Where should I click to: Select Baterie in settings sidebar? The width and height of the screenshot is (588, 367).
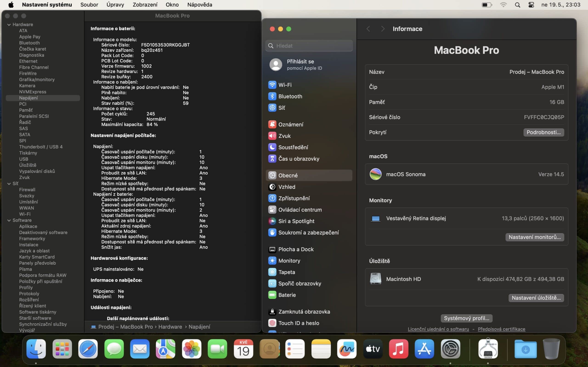pyautogui.click(x=287, y=295)
